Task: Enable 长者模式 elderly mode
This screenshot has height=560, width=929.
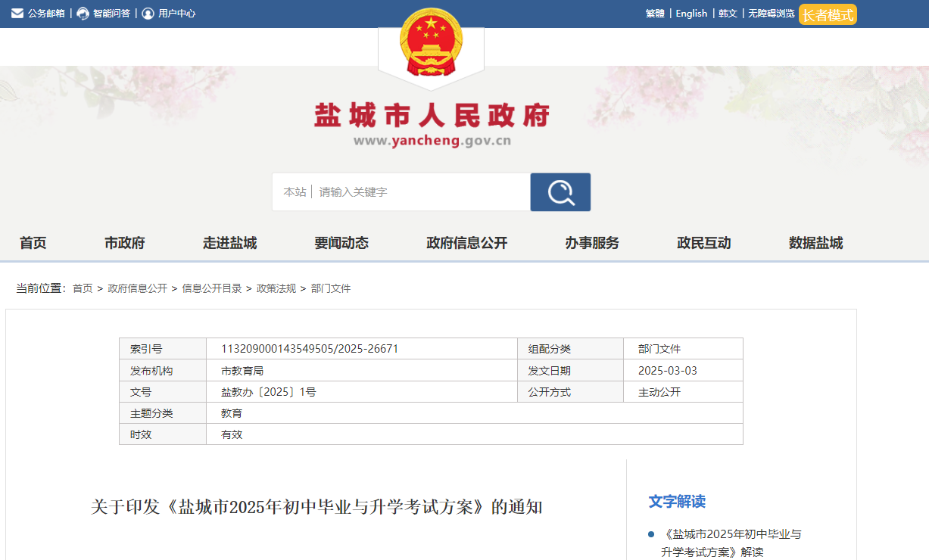Action: click(828, 14)
